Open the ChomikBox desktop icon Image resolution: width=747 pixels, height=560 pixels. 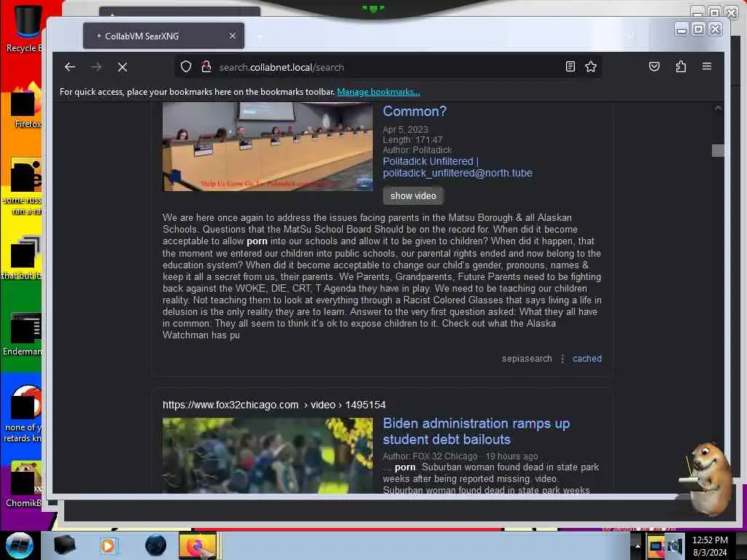coord(24,484)
